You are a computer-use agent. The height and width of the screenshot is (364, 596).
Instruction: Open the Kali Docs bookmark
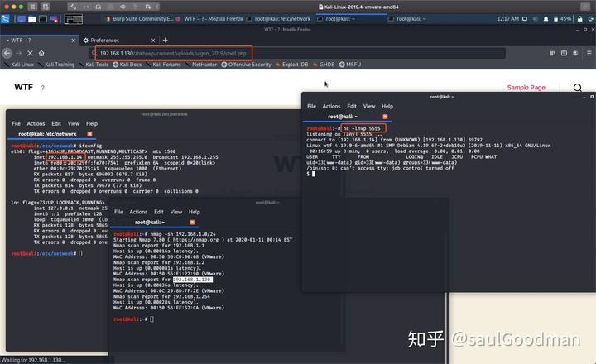(x=127, y=65)
